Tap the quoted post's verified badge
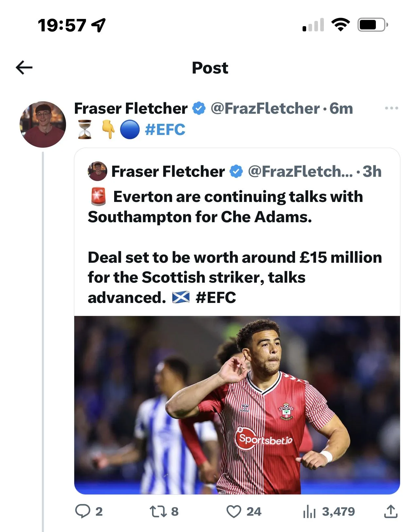The image size is (420, 532). click(x=236, y=172)
